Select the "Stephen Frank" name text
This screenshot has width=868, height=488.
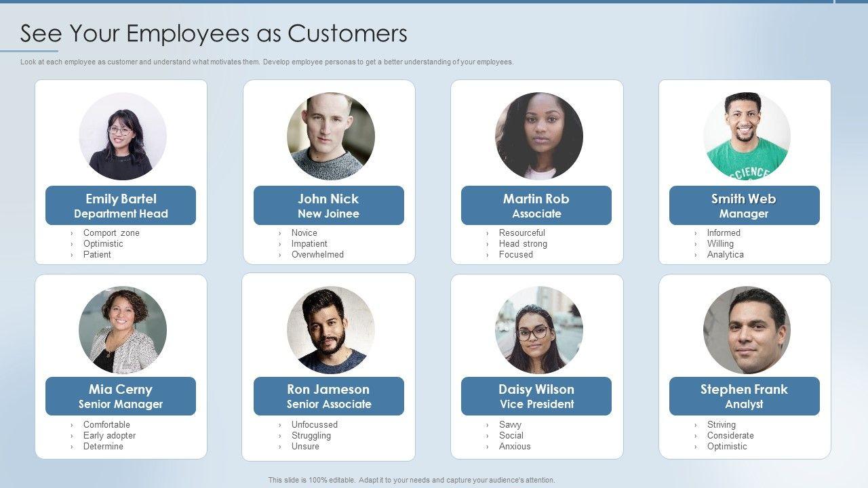(x=744, y=389)
